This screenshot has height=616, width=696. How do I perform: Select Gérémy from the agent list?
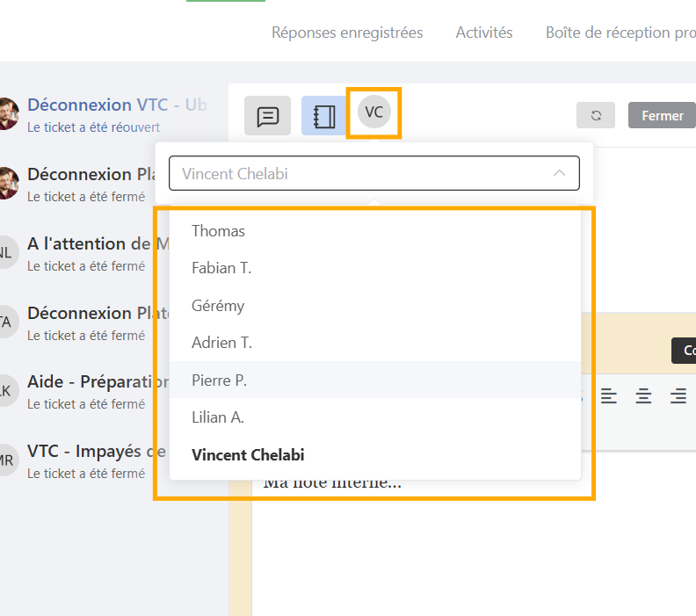click(x=218, y=306)
